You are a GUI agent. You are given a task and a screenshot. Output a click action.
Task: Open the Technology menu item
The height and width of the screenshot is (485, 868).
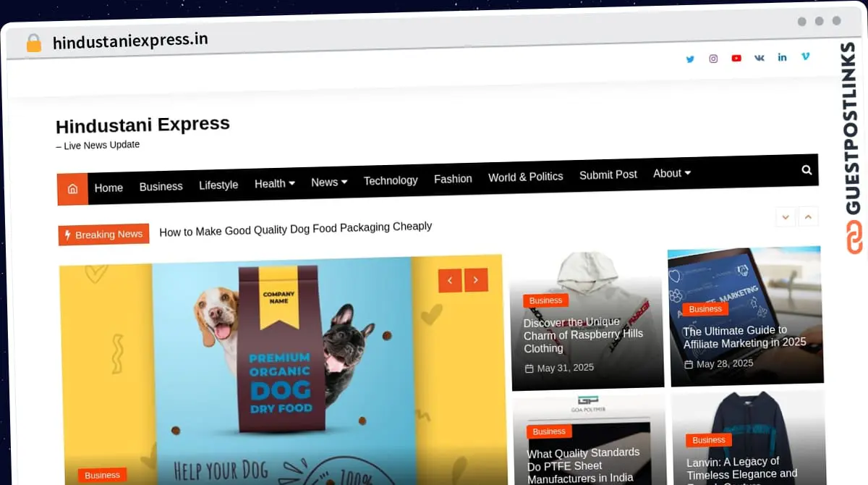pyautogui.click(x=391, y=180)
